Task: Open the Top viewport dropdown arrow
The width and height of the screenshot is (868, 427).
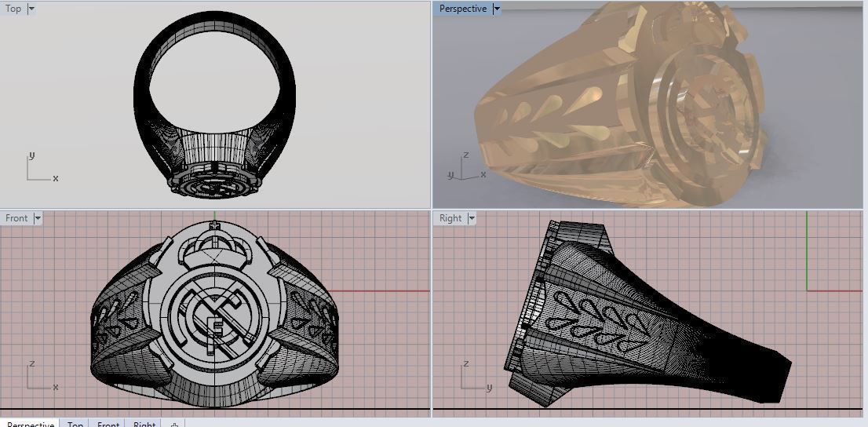Action: click(31, 9)
